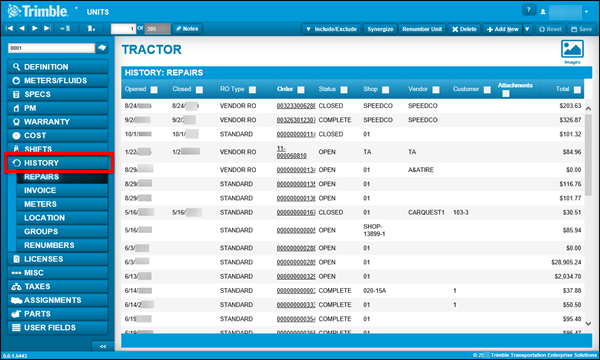Check the Opened column checkbox
Screen dimensions: 600x360
click(154, 90)
